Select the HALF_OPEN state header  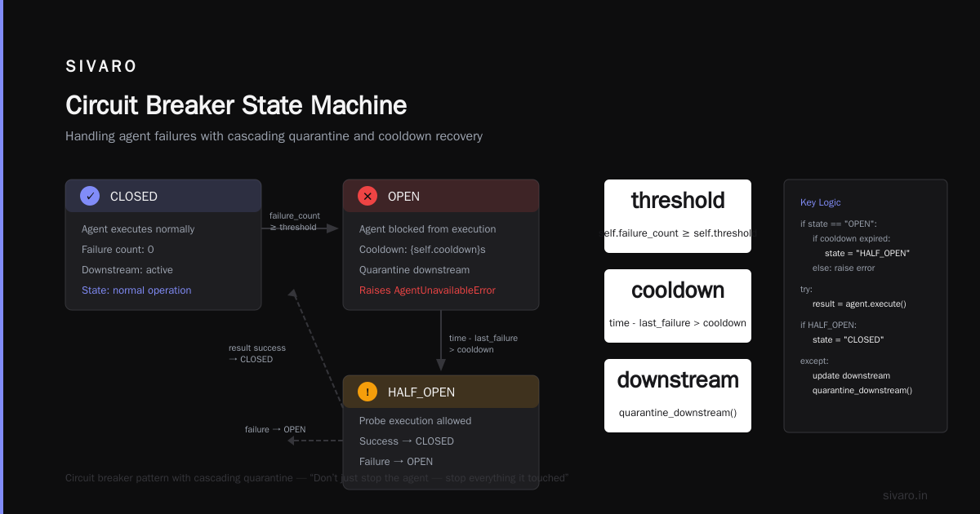tap(441, 392)
